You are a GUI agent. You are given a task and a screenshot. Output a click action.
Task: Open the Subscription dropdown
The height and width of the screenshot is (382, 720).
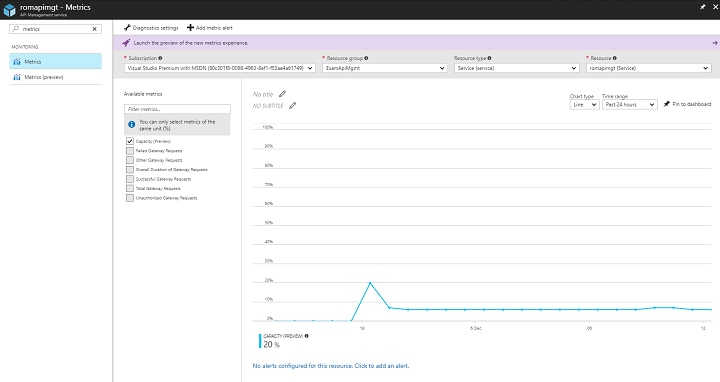[x=219, y=68]
